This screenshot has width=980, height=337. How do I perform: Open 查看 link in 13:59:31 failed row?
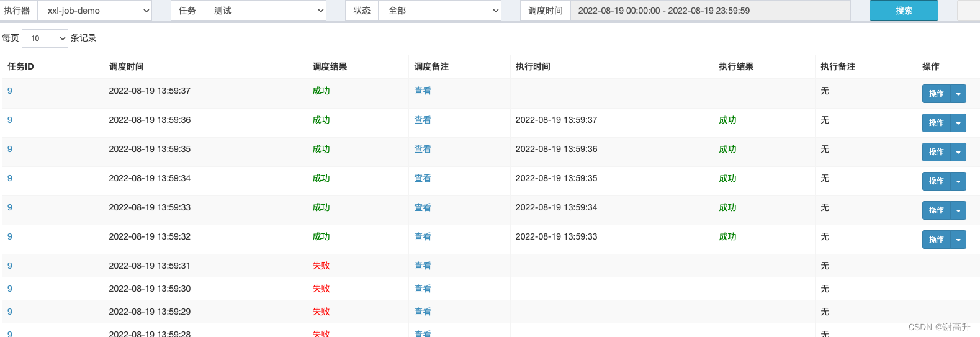pyautogui.click(x=423, y=266)
